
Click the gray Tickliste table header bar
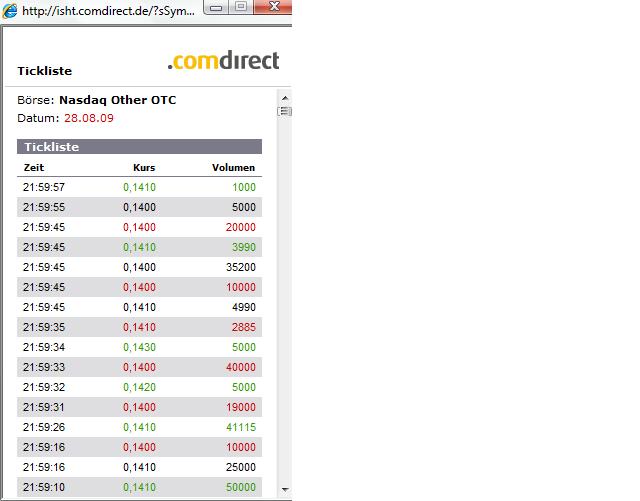click(x=139, y=147)
